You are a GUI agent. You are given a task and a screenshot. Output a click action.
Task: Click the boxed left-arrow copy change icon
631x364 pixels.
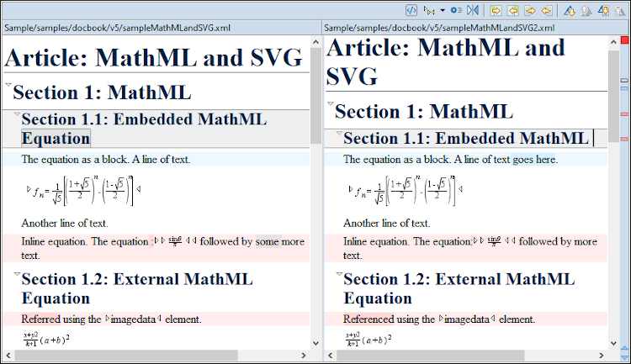pos(513,11)
